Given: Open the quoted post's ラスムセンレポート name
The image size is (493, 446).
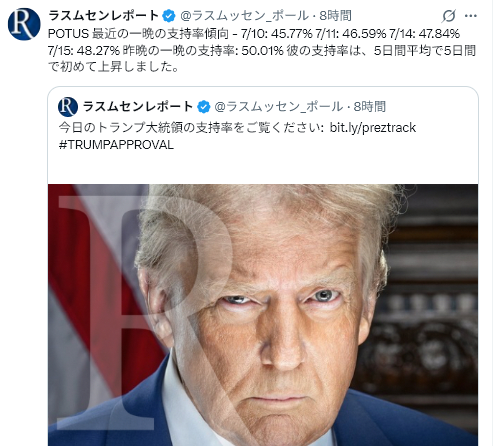Looking at the screenshot, I should coord(138,107).
